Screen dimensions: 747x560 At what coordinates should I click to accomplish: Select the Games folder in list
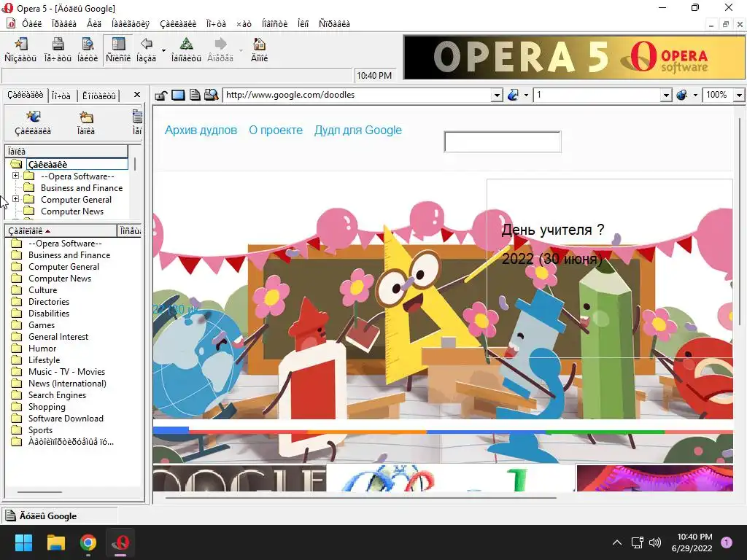tap(42, 325)
